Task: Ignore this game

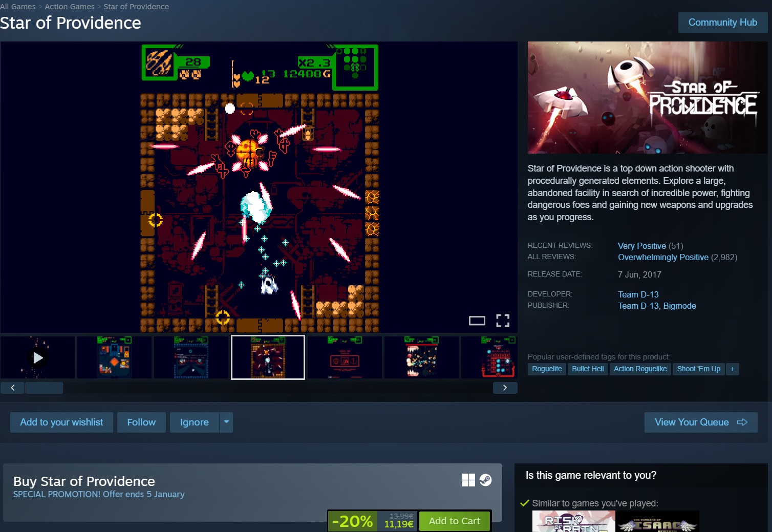Action: pos(195,422)
